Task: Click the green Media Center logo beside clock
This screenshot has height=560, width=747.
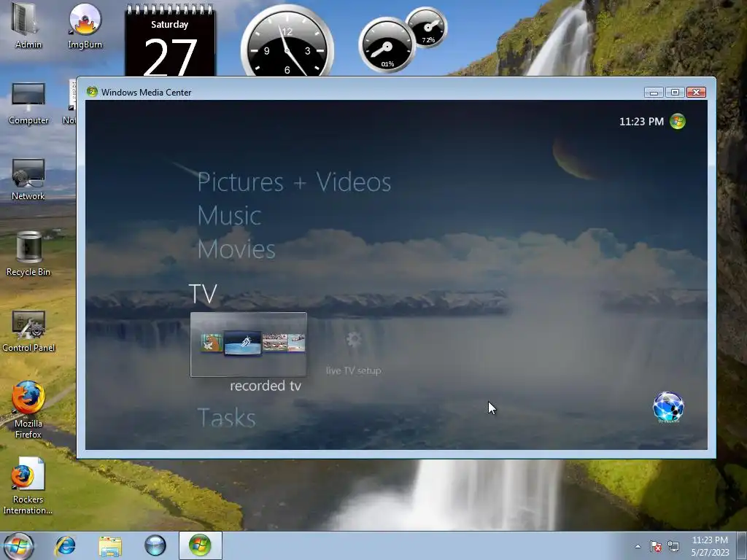Action: (678, 122)
